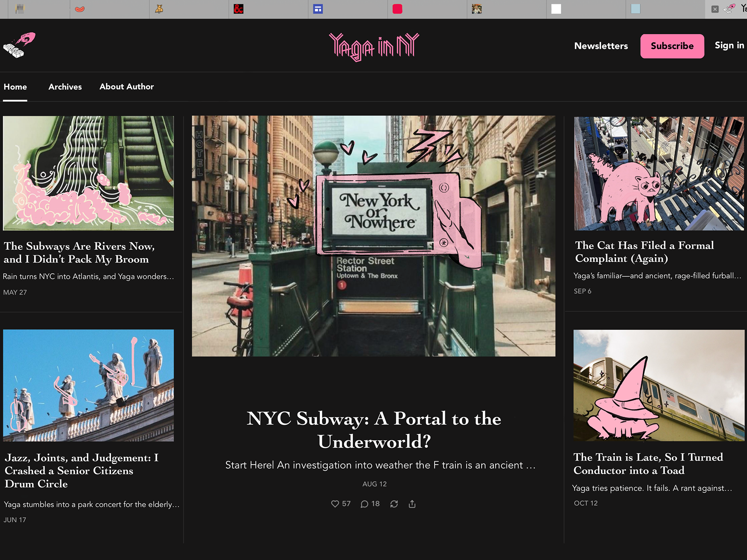Open the featured New York or Nowhere image
The image size is (747, 560).
tap(374, 236)
